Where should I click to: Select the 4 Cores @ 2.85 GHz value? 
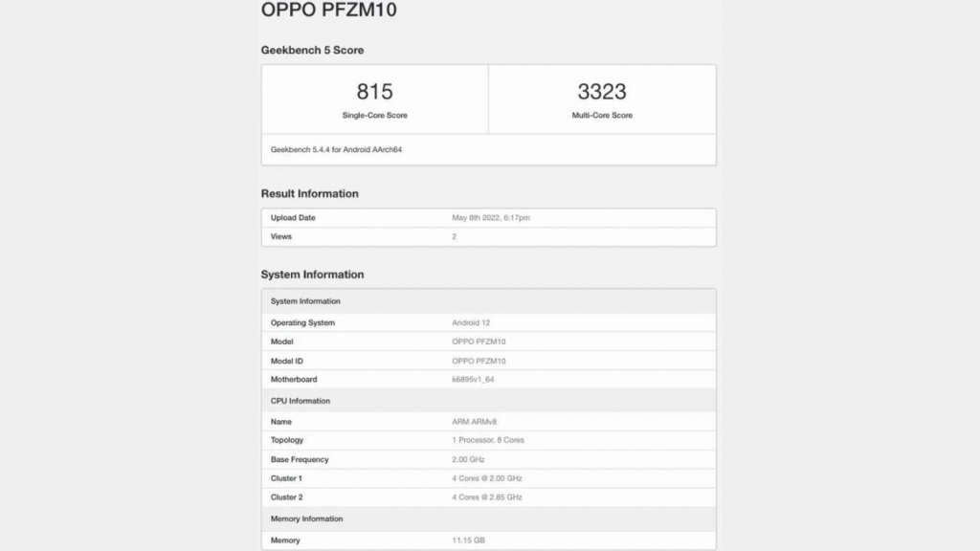point(487,497)
